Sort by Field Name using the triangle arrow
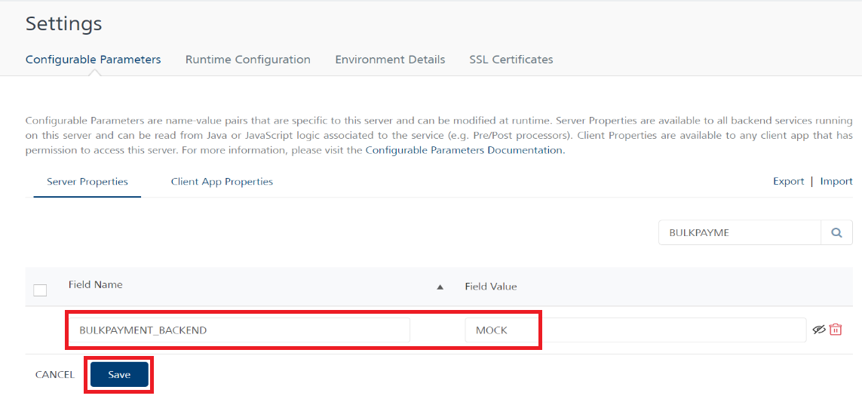Viewport: 868px width, 405px height. [x=440, y=287]
